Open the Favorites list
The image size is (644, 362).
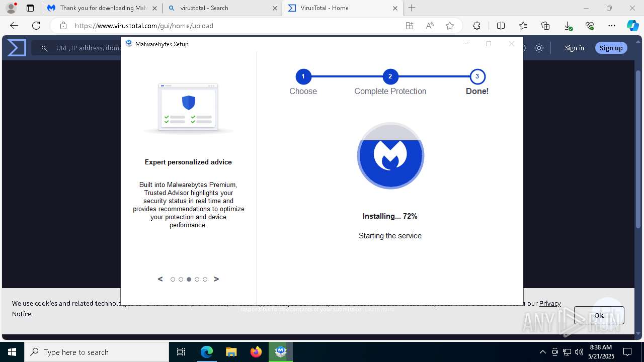[x=523, y=26]
